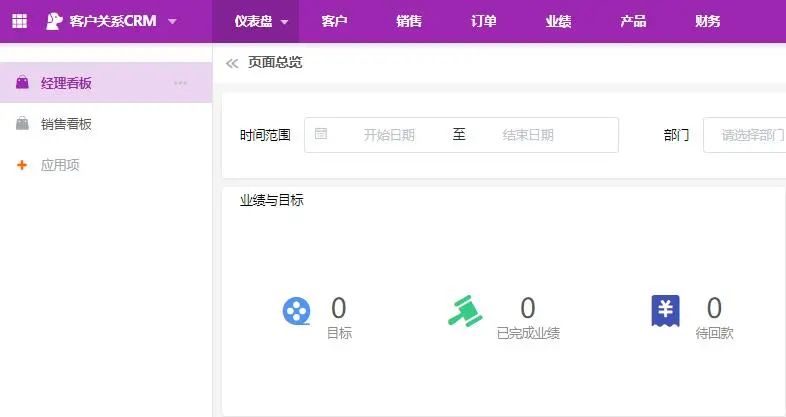The image size is (786, 417).
Task: Set the 结束日期 field
Action: pos(528,135)
